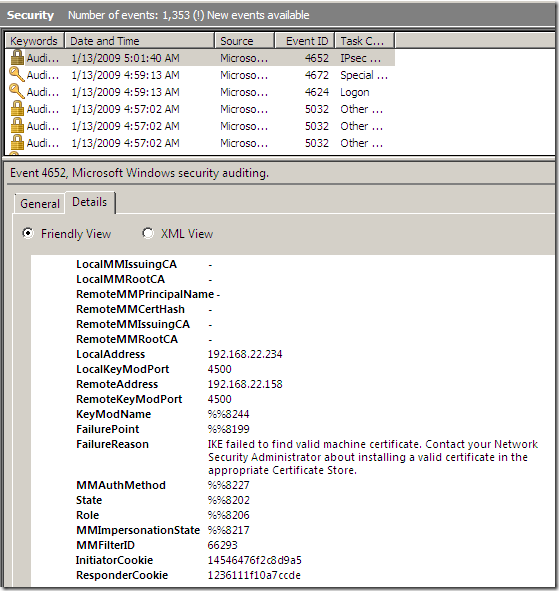Click the RemoteAddress value 192.168.22.158
Image resolution: width=559 pixels, height=591 pixels.
[245, 384]
